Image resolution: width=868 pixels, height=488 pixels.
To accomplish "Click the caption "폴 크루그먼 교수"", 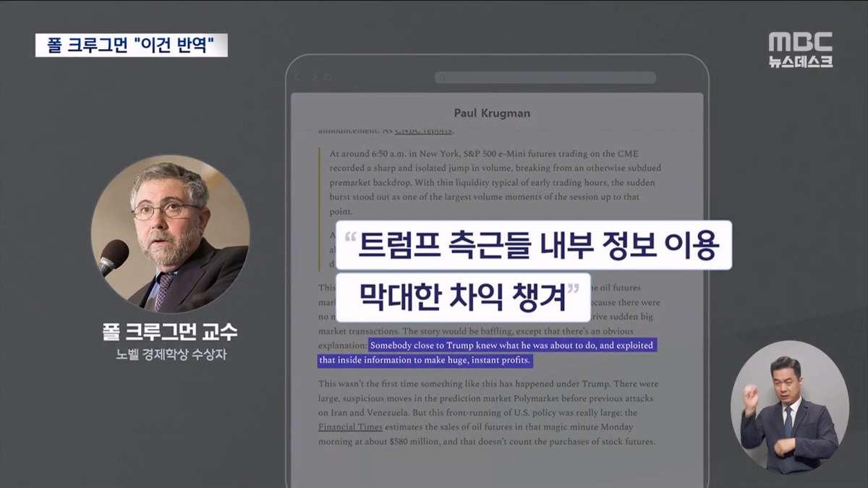I will (x=171, y=332).
